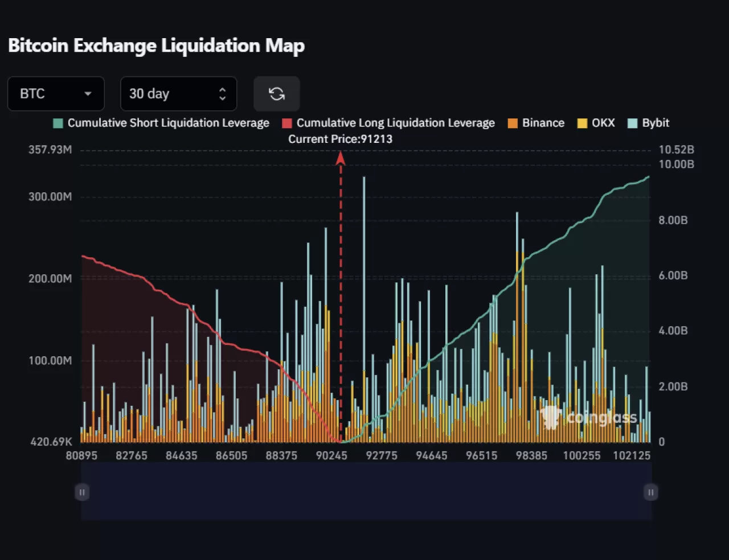Click the 30 day stepper arrows
This screenshot has width=729, height=560.
pos(222,94)
